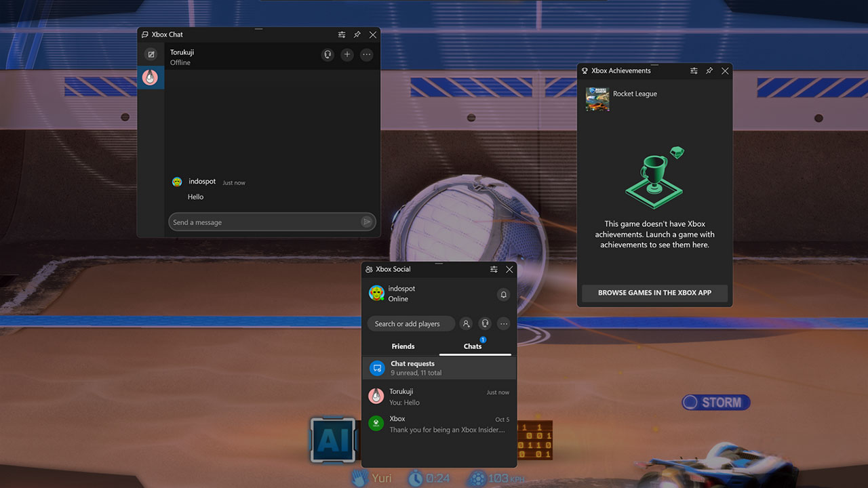This screenshot has width=868, height=488.
Task: Click indospot avatar beside Hello message
Action: (177, 182)
